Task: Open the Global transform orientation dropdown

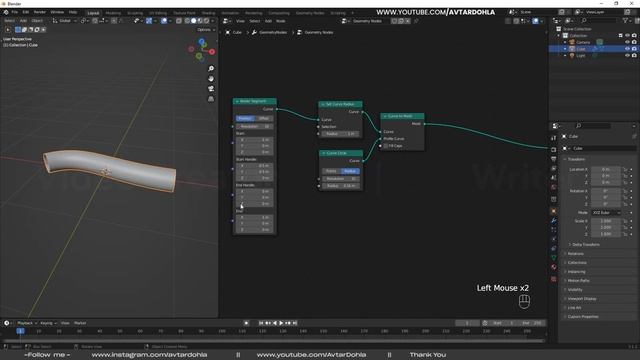Action: click(x=64, y=20)
